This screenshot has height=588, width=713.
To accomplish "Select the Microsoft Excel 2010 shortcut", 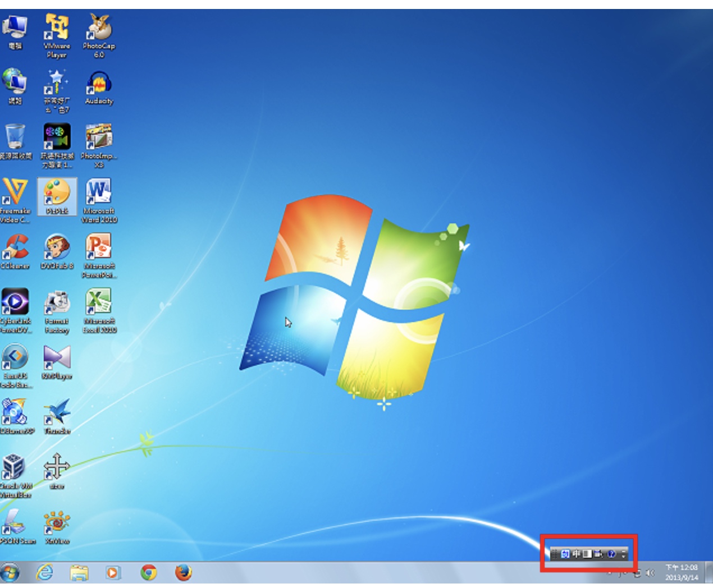I will pos(99,311).
